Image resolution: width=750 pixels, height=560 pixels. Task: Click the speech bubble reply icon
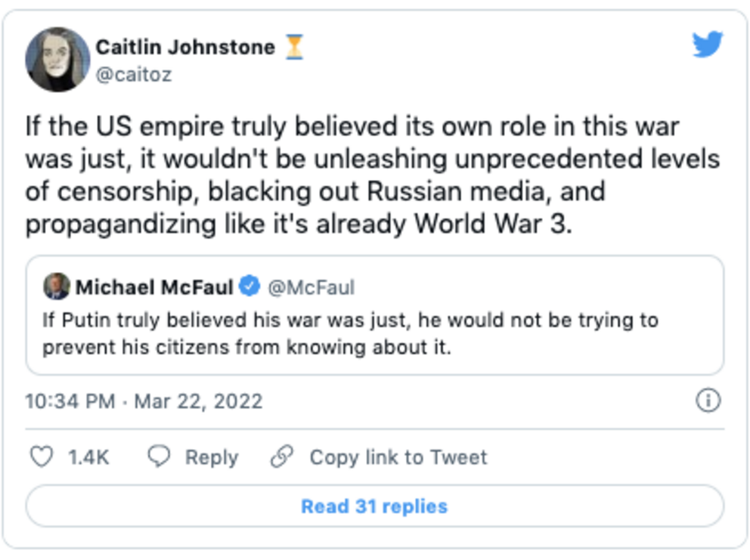tap(159, 456)
